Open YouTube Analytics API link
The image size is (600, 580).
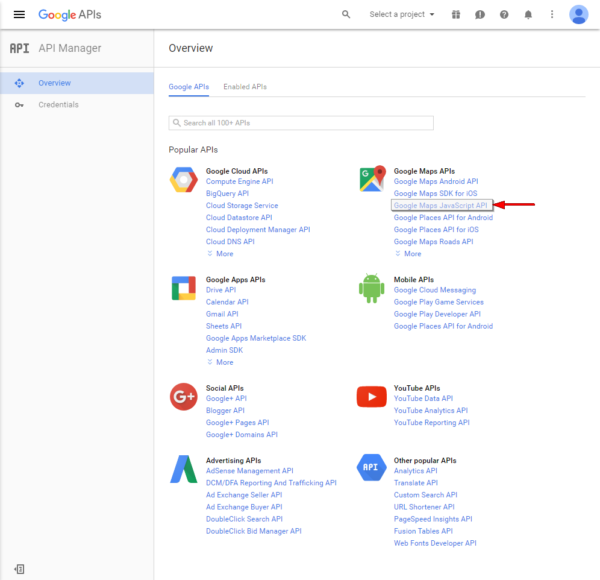[x=431, y=411]
